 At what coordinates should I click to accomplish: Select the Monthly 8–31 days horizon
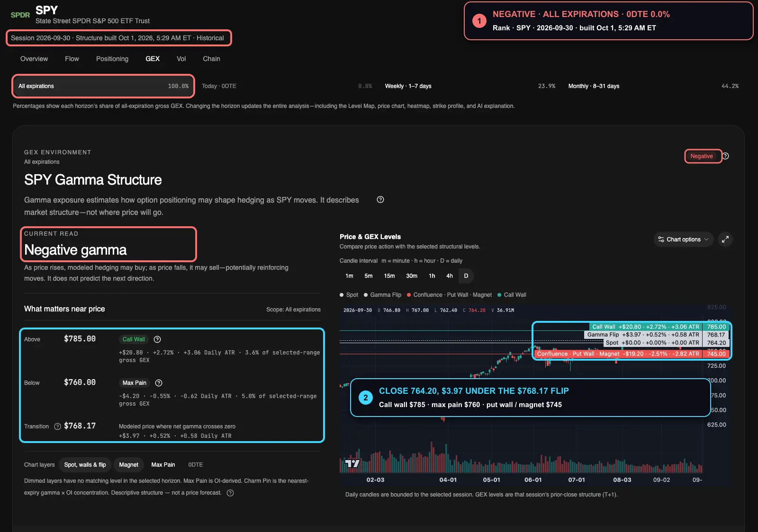[x=653, y=86]
